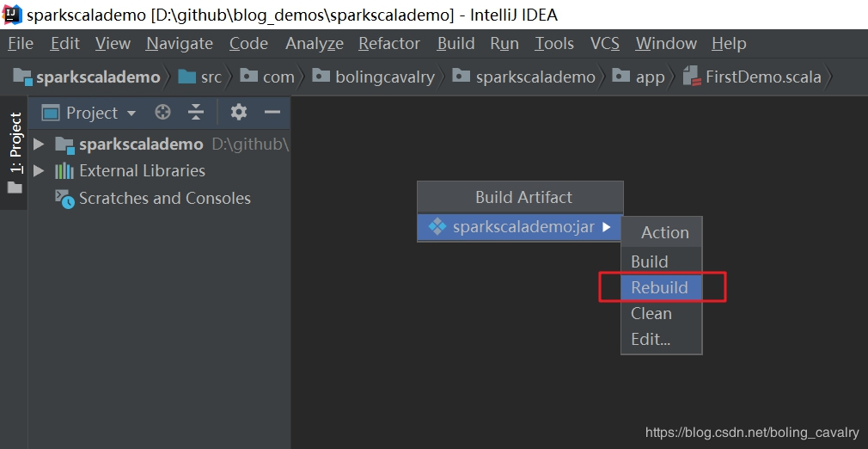The width and height of the screenshot is (868, 449).
Task: Open the Refactor menu
Action: coord(389,43)
